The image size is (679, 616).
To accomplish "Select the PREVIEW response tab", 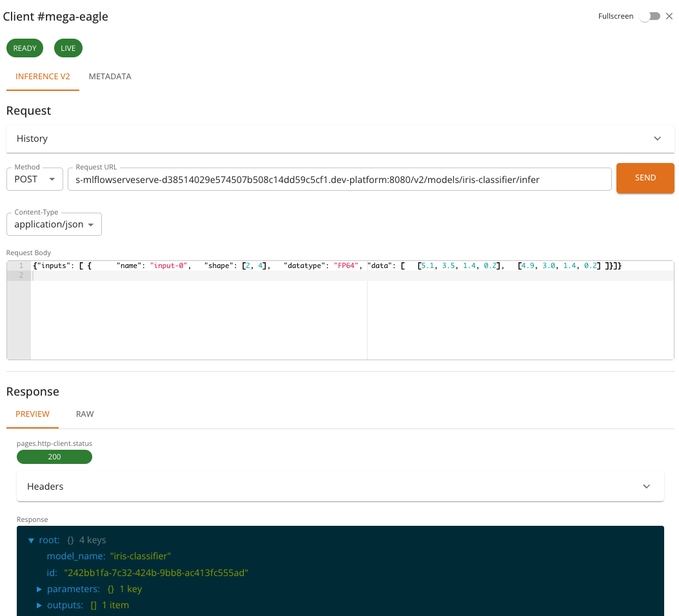I will [x=32, y=414].
